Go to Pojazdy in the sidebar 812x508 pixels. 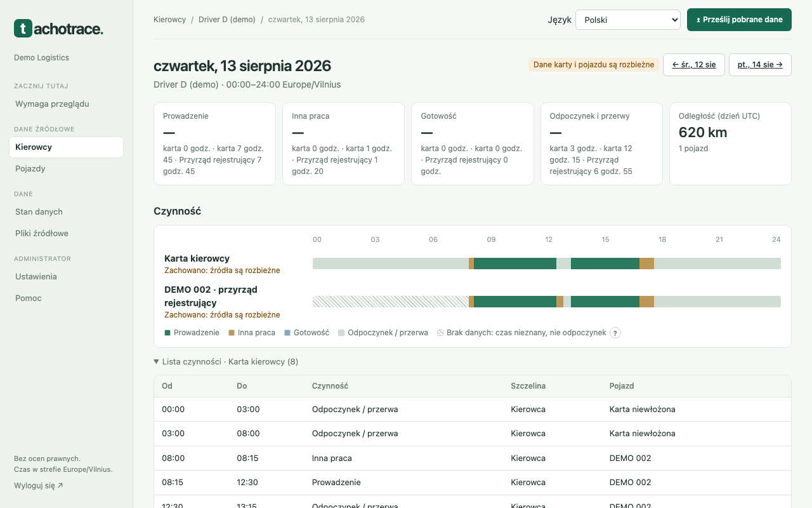pos(66,169)
